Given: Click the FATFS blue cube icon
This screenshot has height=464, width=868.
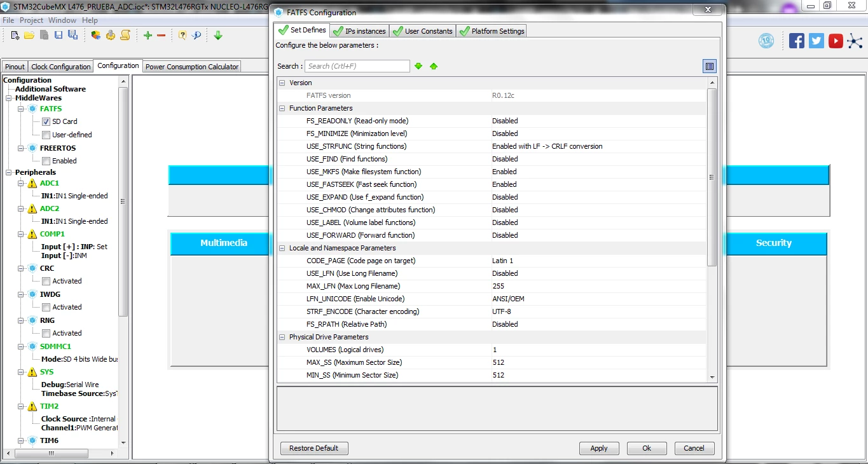Looking at the screenshot, I should pos(32,109).
